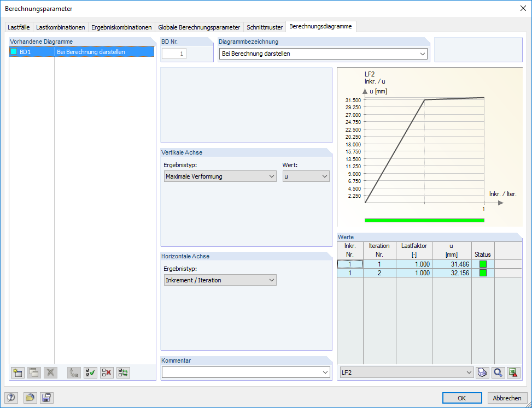The height and width of the screenshot is (408, 532).
Task: Click Abbrechen button
Action: point(507,398)
